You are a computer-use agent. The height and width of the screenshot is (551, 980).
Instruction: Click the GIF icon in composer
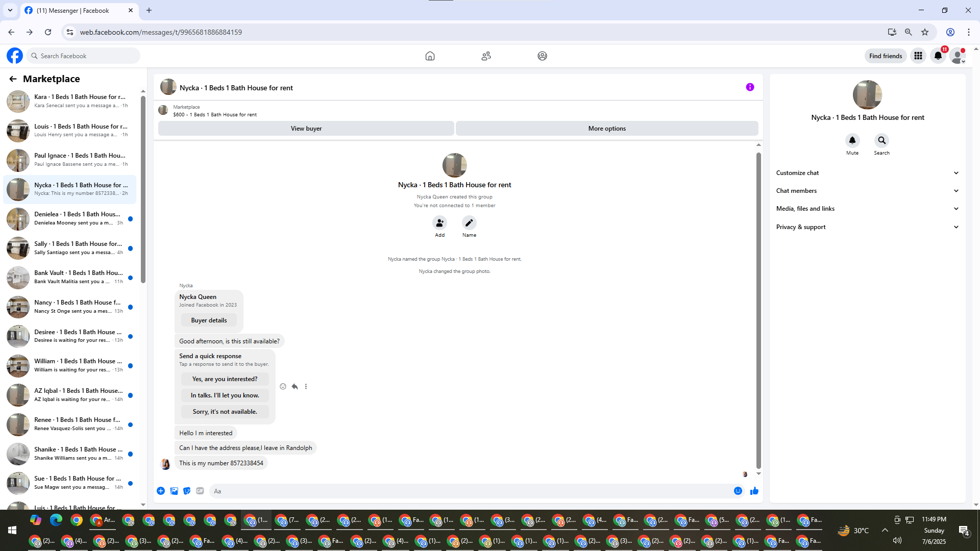[200, 491]
